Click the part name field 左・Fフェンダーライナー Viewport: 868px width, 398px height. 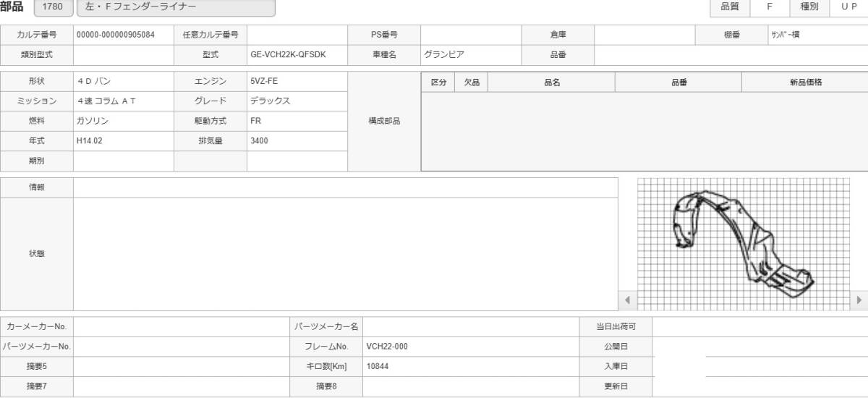[176, 8]
